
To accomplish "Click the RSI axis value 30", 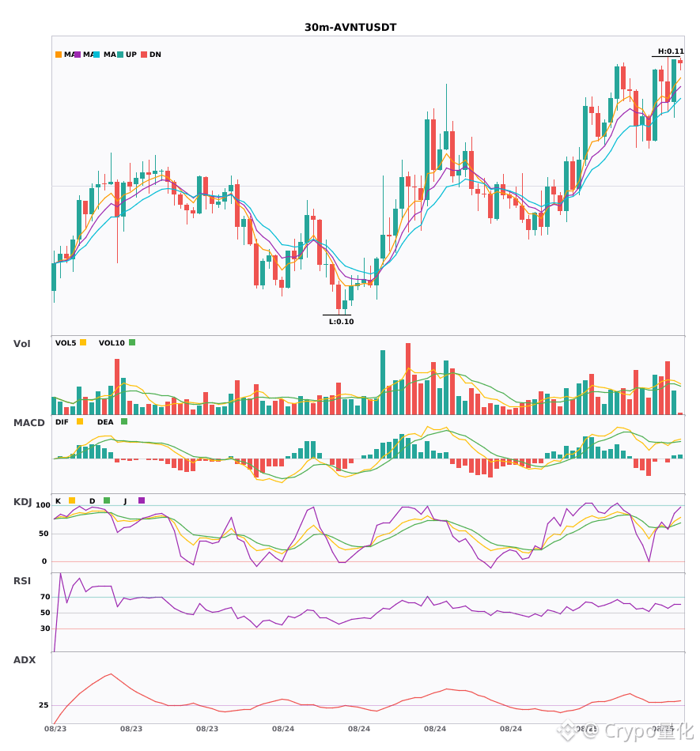I will point(45,628).
